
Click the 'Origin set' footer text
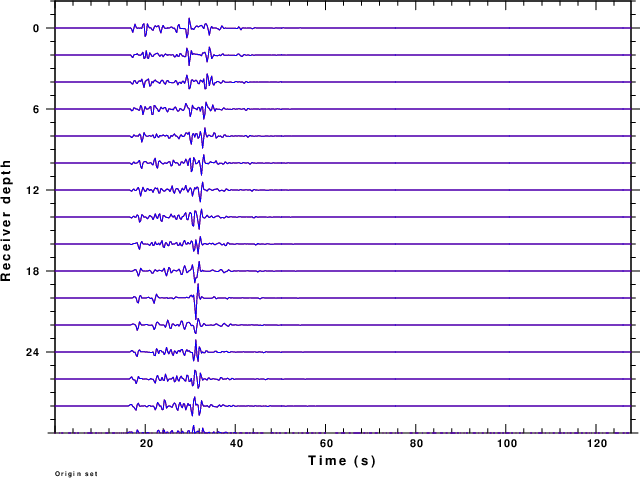coord(76,474)
